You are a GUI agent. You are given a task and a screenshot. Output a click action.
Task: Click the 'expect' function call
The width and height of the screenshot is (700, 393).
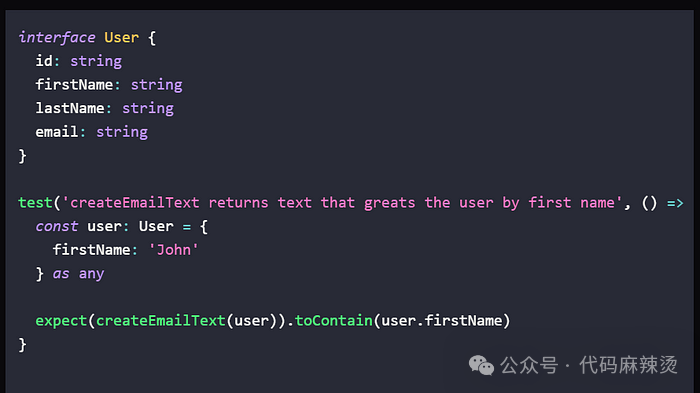coord(61,321)
